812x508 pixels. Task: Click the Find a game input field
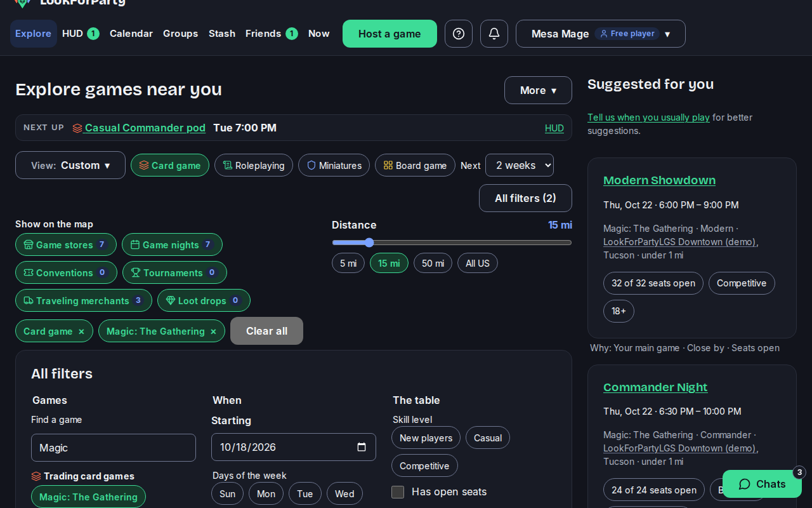point(114,448)
